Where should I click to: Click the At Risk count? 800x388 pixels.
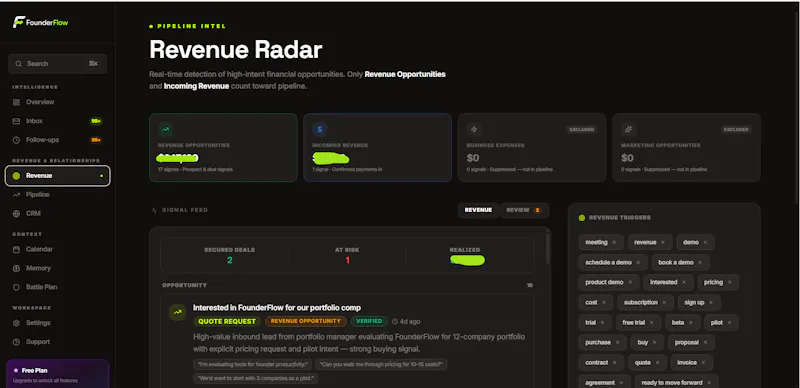[x=347, y=260]
